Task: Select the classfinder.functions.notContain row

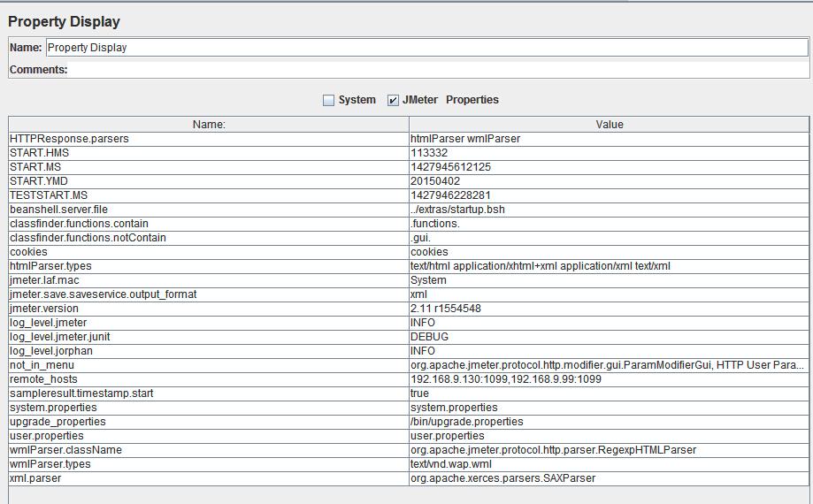Action: pos(409,238)
